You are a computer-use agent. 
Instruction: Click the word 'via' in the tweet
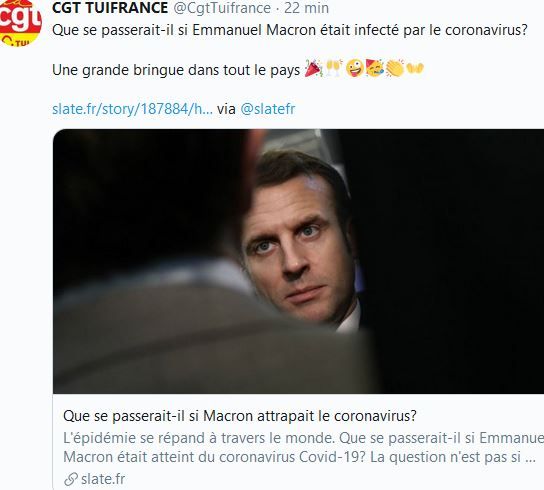[x=226, y=109]
